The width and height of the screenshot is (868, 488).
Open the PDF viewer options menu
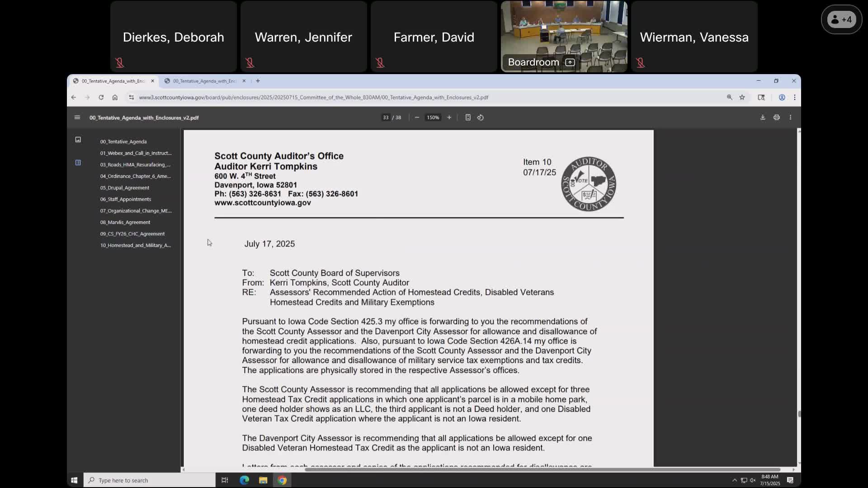click(x=790, y=117)
